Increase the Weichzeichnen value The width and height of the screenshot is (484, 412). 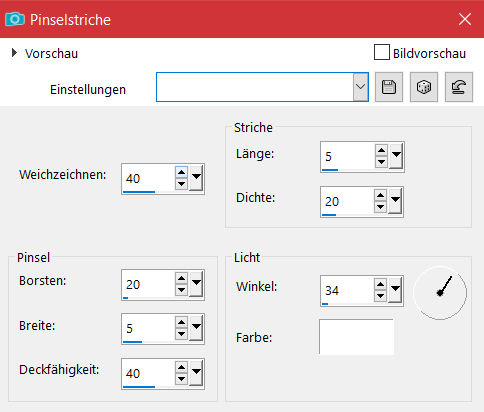[x=181, y=172]
